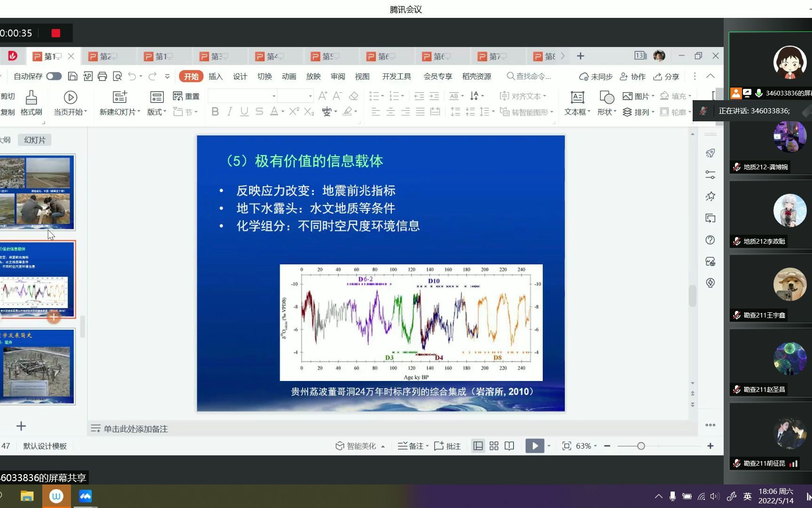812x508 pixels.
Task: Click the Not Synced (未同步) button
Action: tap(596, 76)
